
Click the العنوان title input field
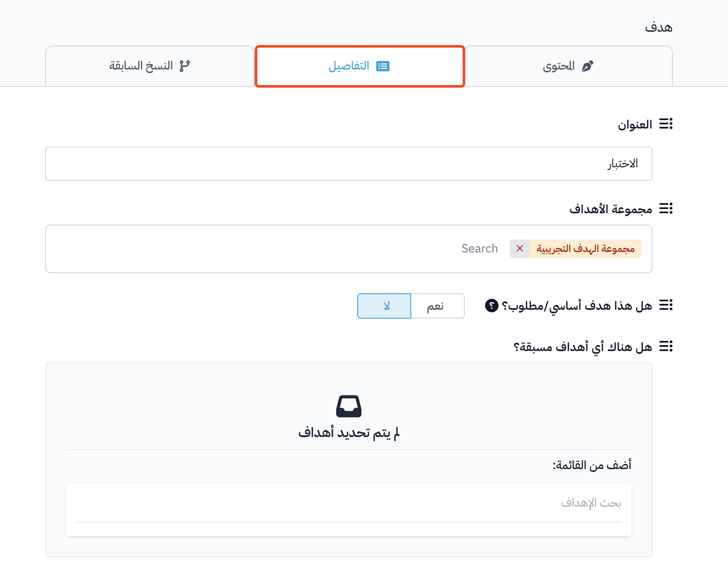pyautogui.click(x=348, y=164)
